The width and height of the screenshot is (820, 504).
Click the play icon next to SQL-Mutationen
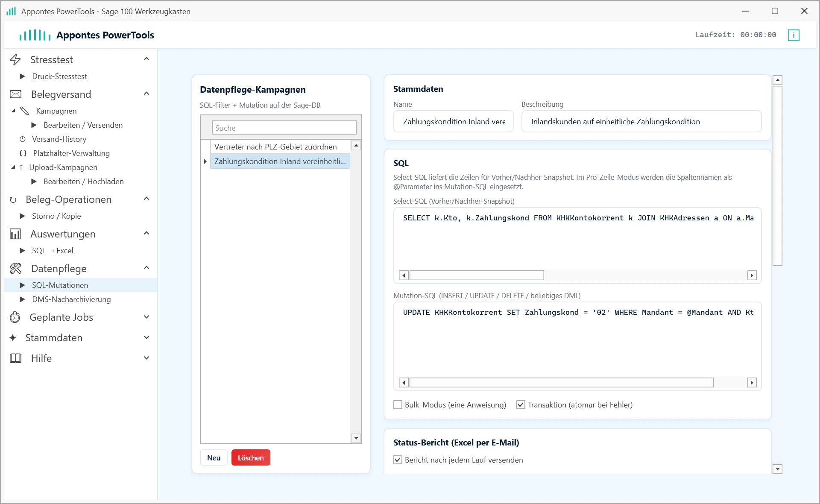tap(23, 285)
